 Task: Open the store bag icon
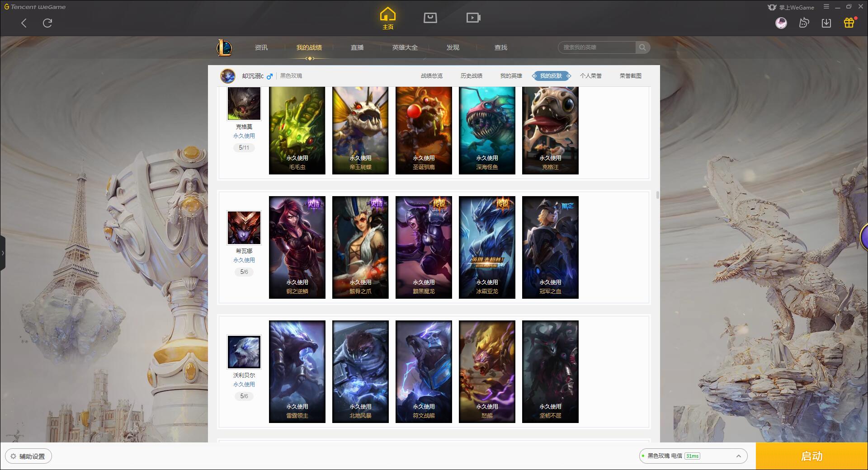430,18
